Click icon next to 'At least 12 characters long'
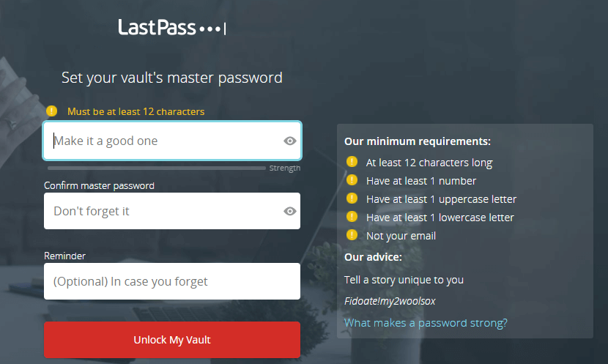The height and width of the screenshot is (364, 608). click(x=352, y=163)
